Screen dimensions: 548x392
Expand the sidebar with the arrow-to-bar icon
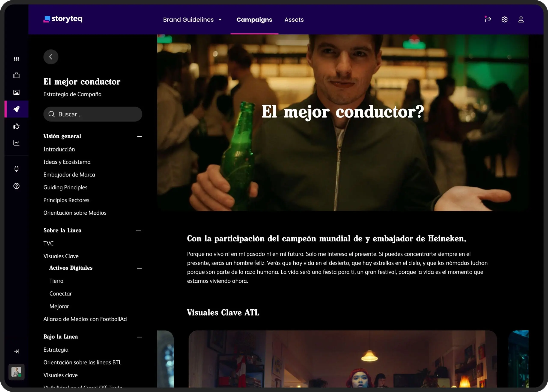16,351
